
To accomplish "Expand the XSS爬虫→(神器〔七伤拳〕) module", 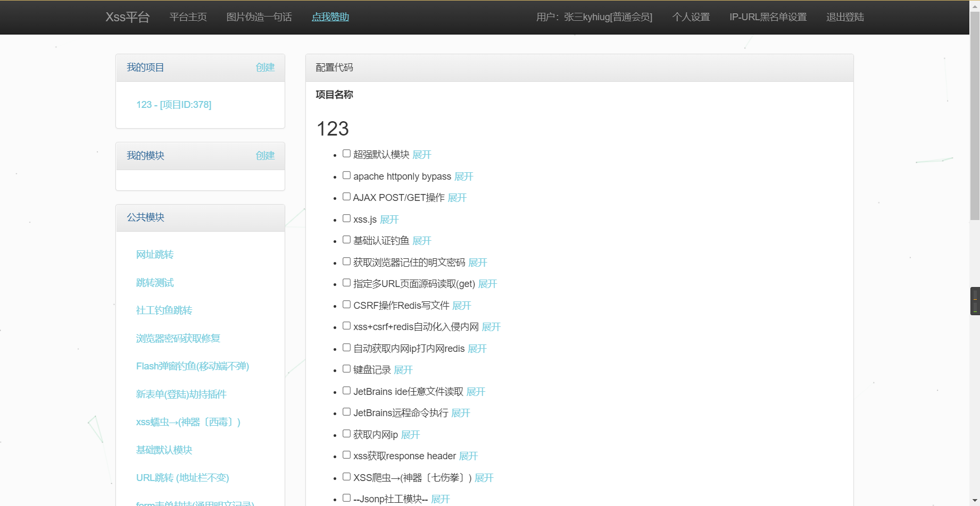I will pyautogui.click(x=484, y=478).
